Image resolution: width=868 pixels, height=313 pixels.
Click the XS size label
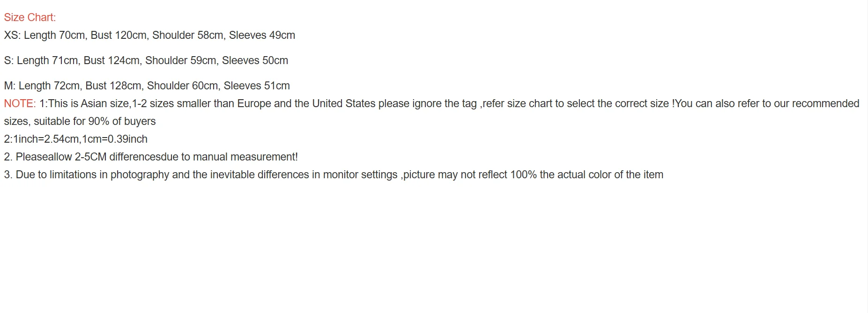point(11,35)
